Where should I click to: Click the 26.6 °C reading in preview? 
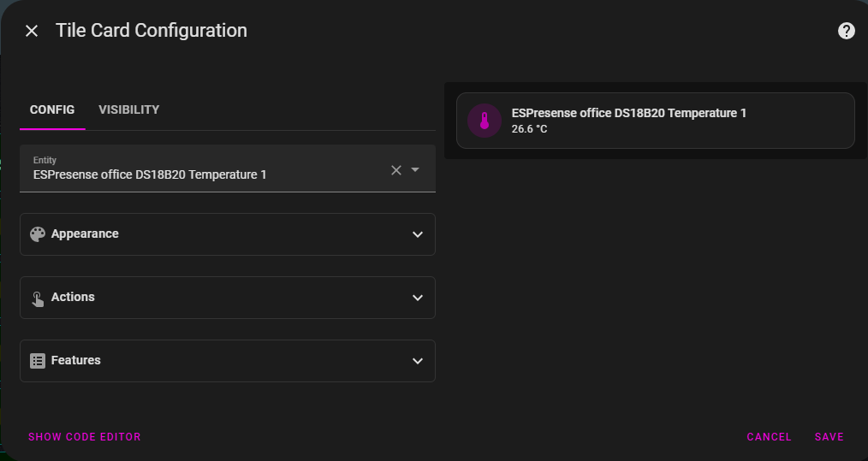pyautogui.click(x=529, y=129)
